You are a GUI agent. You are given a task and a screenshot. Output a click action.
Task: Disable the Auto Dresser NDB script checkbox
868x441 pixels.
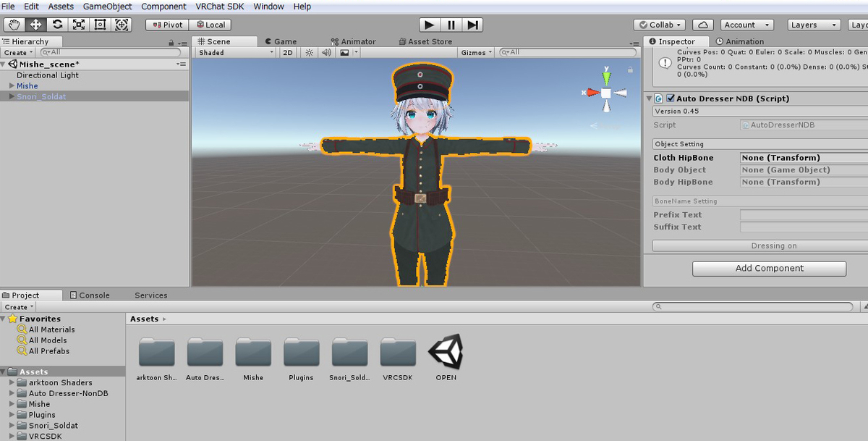(671, 98)
